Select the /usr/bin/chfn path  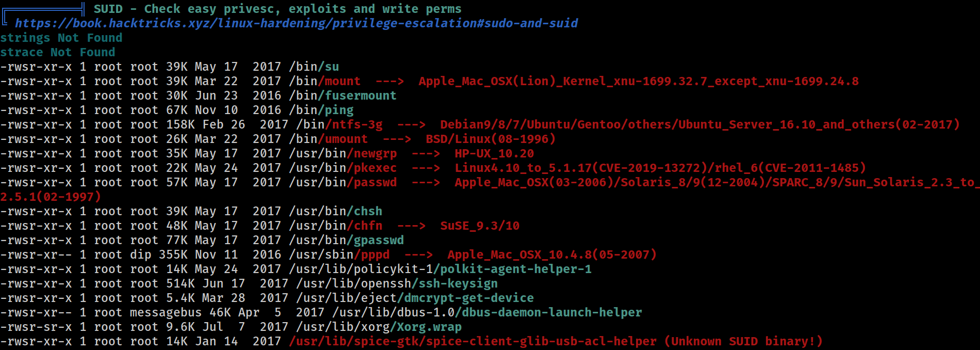click(x=336, y=226)
